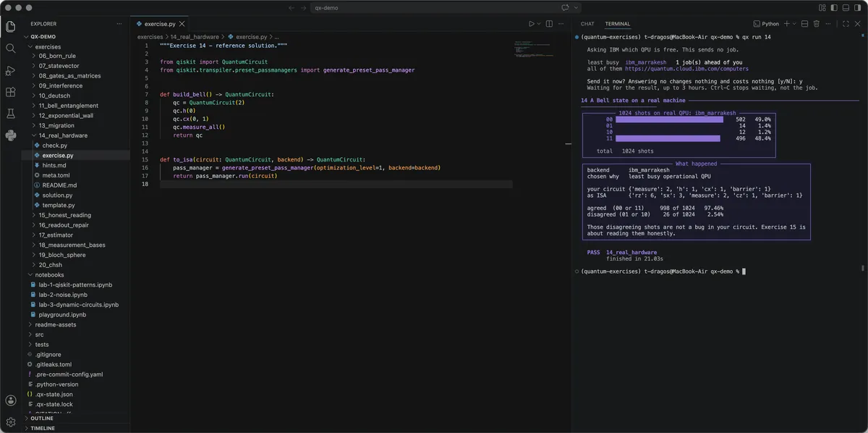Open the launch profile dropdown beside new terminal
Viewport: 868px width, 433px height.
click(x=794, y=24)
